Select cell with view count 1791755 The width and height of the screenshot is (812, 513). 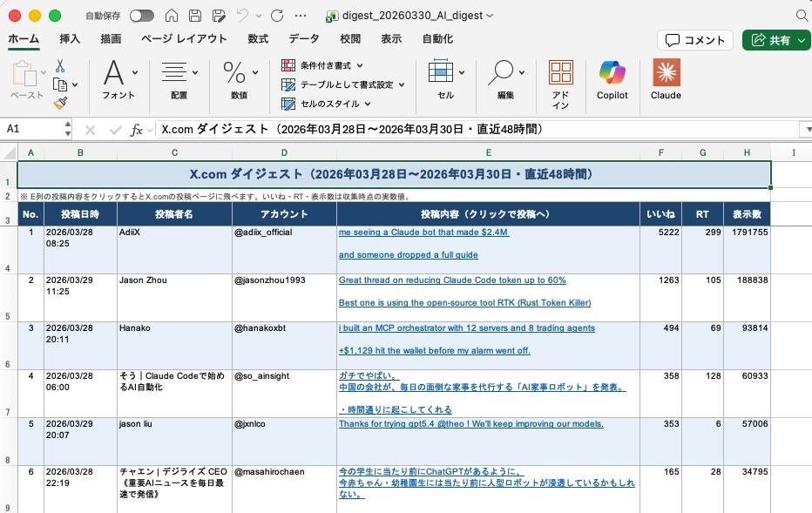pyautogui.click(x=747, y=250)
